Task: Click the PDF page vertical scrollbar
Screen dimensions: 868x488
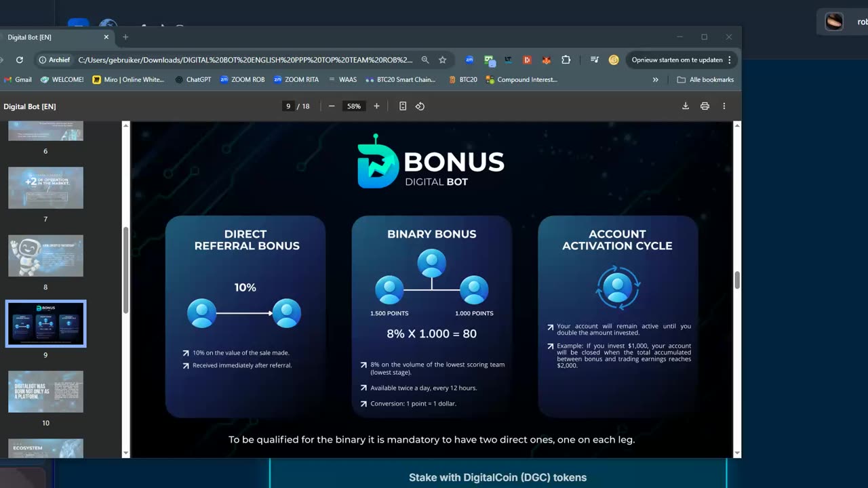Action: (x=737, y=280)
